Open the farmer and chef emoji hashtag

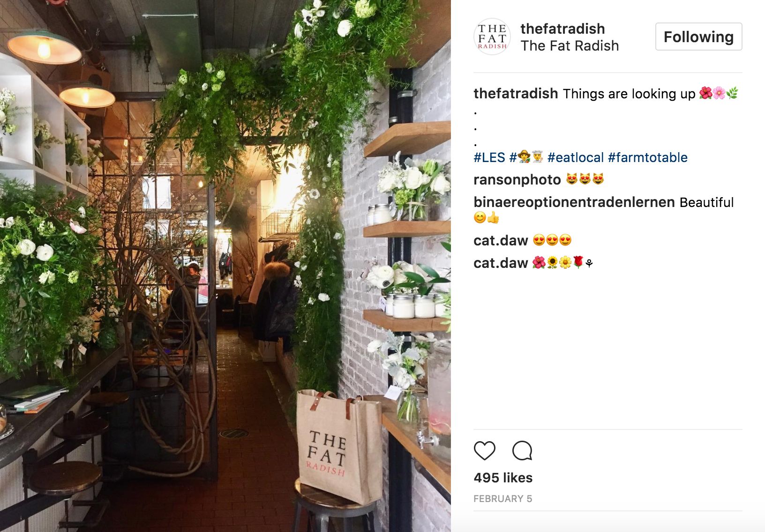[x=526, y=157]
